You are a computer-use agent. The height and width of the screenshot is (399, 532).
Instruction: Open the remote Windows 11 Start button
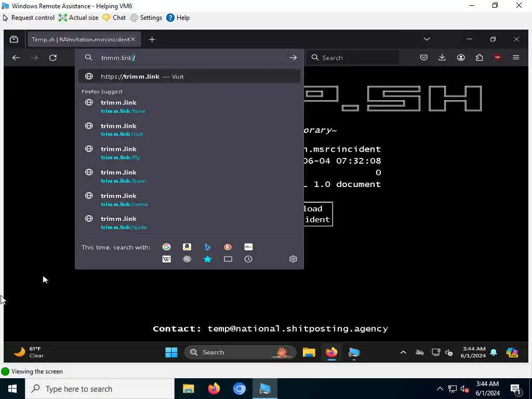[171, 353]
